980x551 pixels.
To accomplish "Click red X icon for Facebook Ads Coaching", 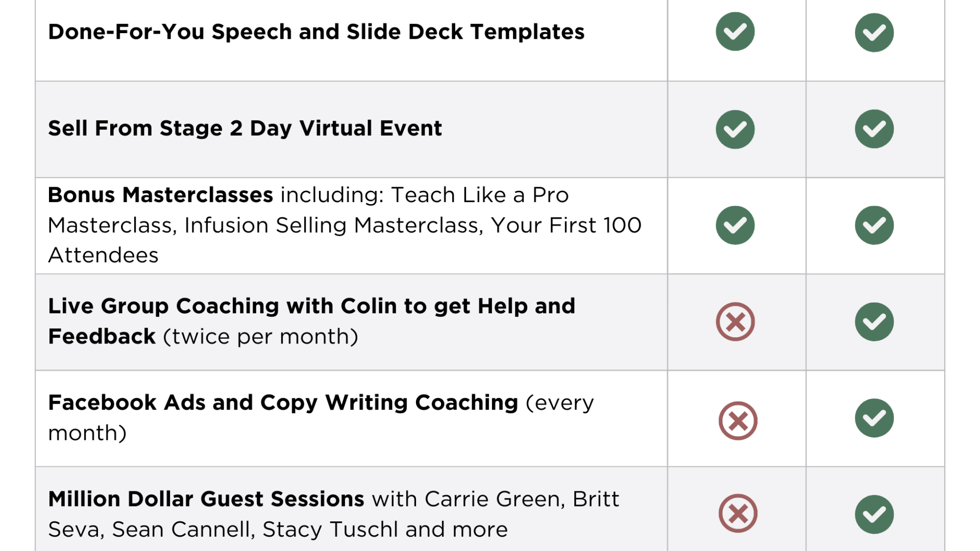I will (x=738, y=421).
